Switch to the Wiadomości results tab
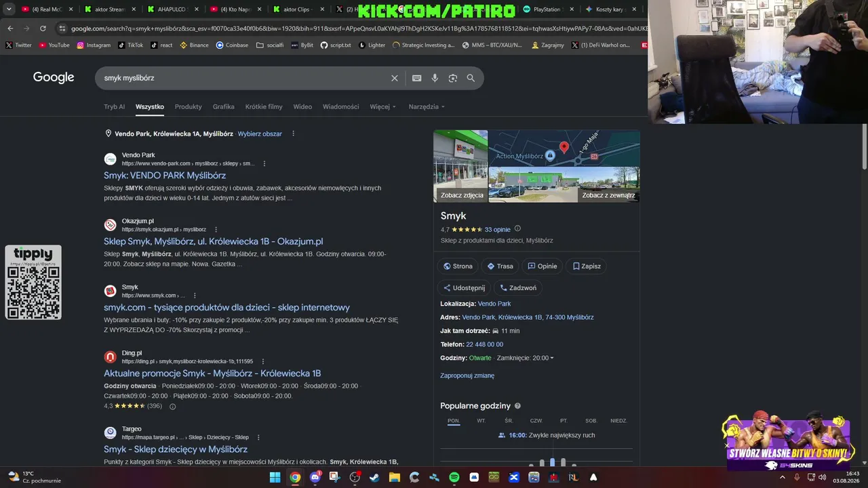The image size is (868, 488). point(341,106)
